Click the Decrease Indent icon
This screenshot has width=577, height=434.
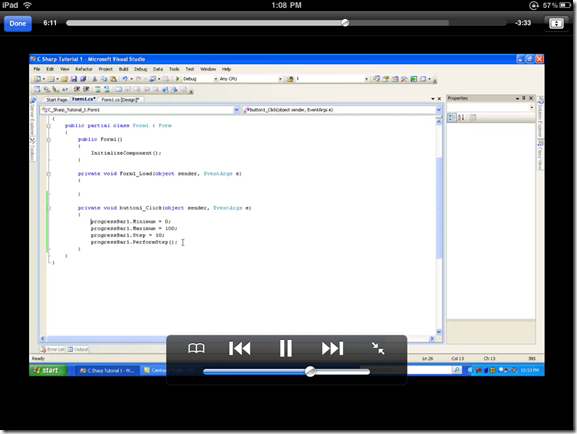[x=77, y=89]
